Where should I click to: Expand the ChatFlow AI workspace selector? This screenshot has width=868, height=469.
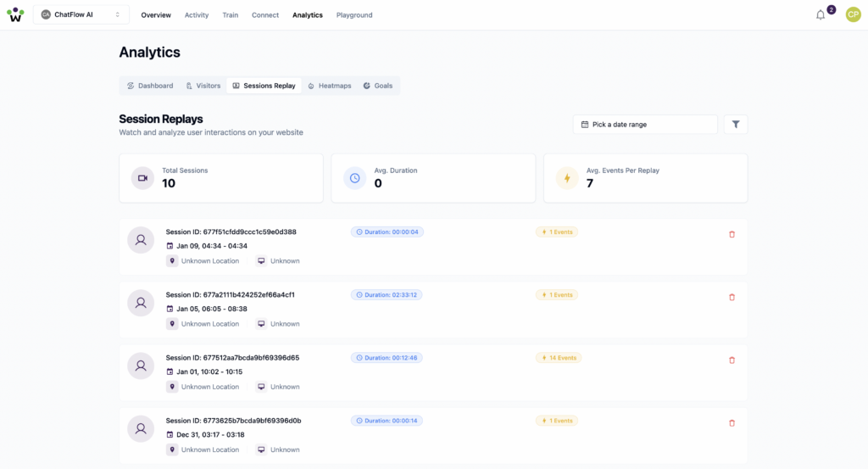81,14
